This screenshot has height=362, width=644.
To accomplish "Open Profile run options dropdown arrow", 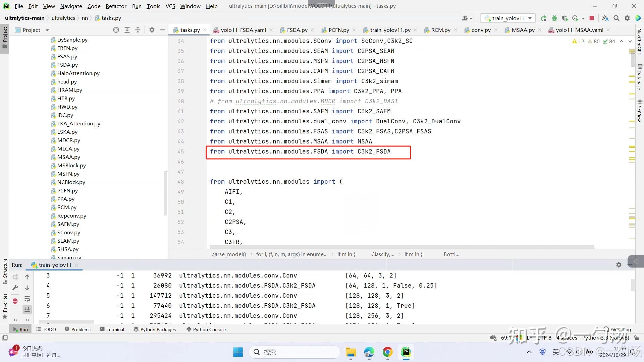I will click(x=583, y=18).
